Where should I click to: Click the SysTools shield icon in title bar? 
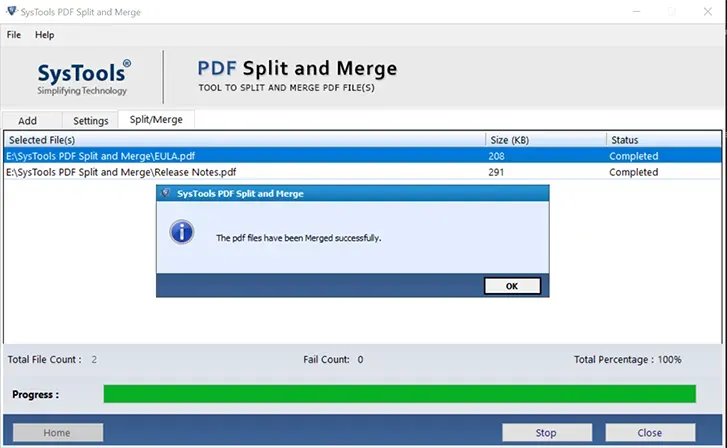pos(12,11)
